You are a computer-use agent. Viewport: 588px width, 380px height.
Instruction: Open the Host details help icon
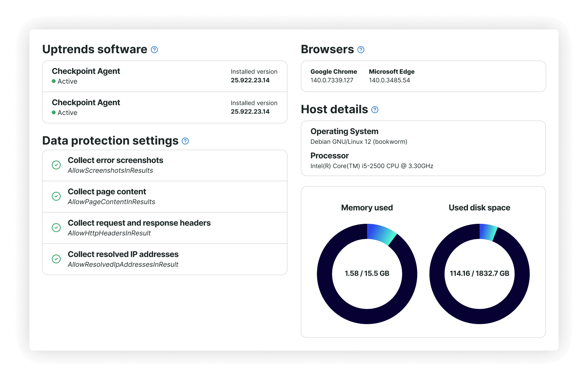tap(374, 110)
